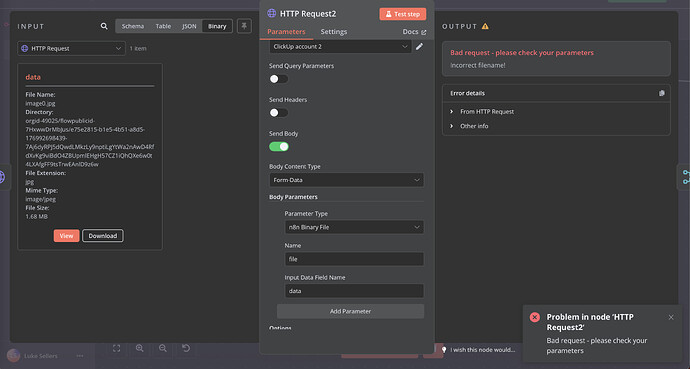Click 'I wish this node would...' link
690x369 pixels.
click(x=482, y=350)
